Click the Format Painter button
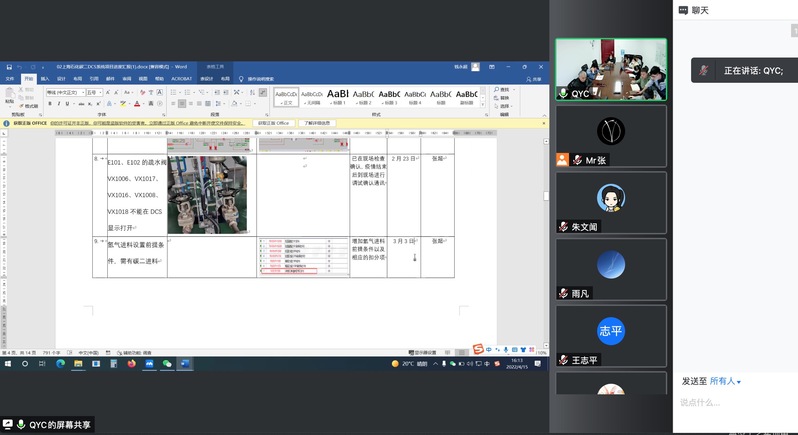The height and width of the screenshot is (435, 798). point(31,105)
